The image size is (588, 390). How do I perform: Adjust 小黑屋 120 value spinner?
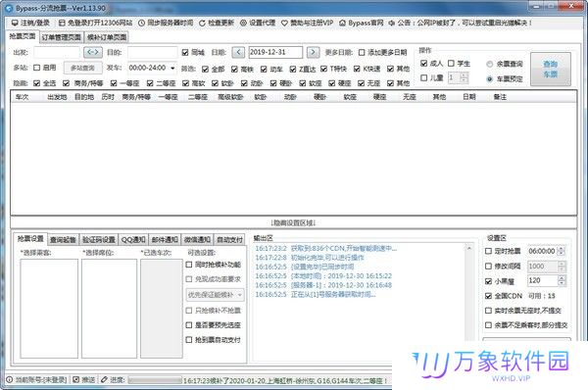click(x=562, y=281)
